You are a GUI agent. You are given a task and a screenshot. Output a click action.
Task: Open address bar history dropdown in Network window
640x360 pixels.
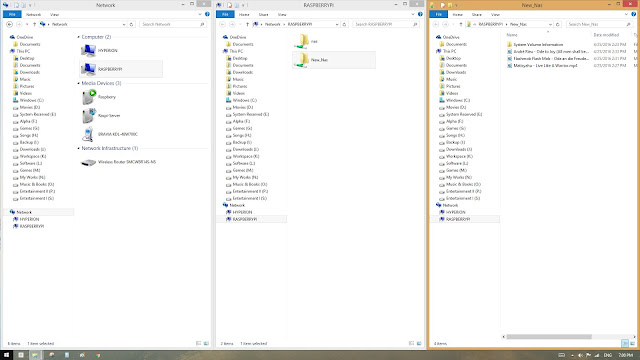[x=124, y=24]
